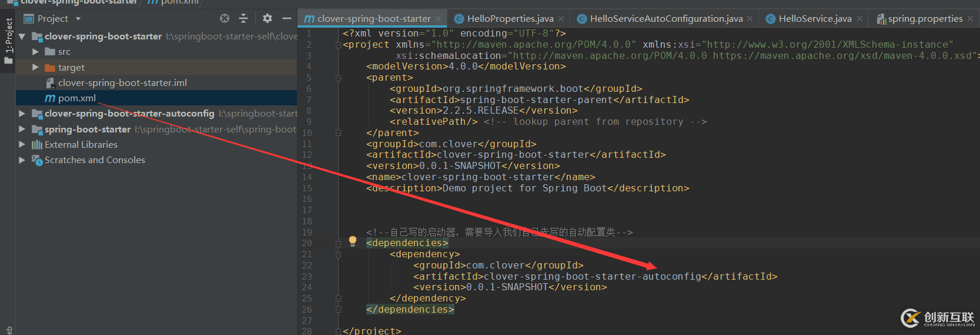This screenshot has height=335, width=980.
Task: Hide the Project panel with the minimize icon
Action: pos(287,19)
